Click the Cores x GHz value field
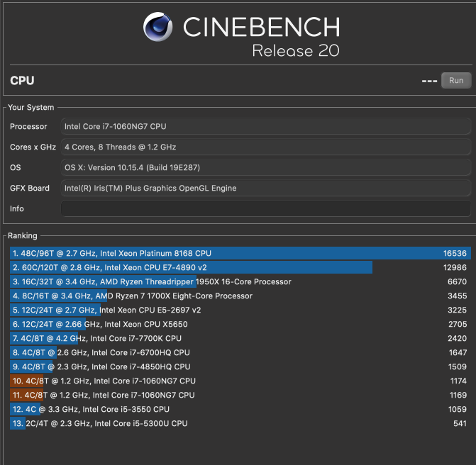476x465 pixels. pos(265,147)
